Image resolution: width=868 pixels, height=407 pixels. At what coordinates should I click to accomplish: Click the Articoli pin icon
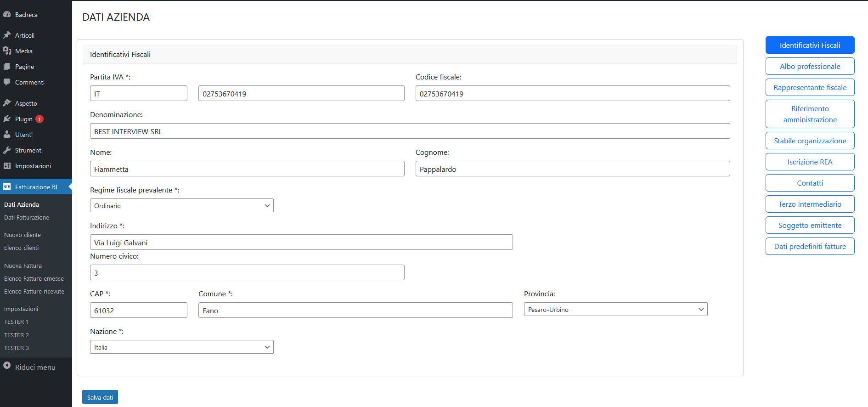[7, 35]
